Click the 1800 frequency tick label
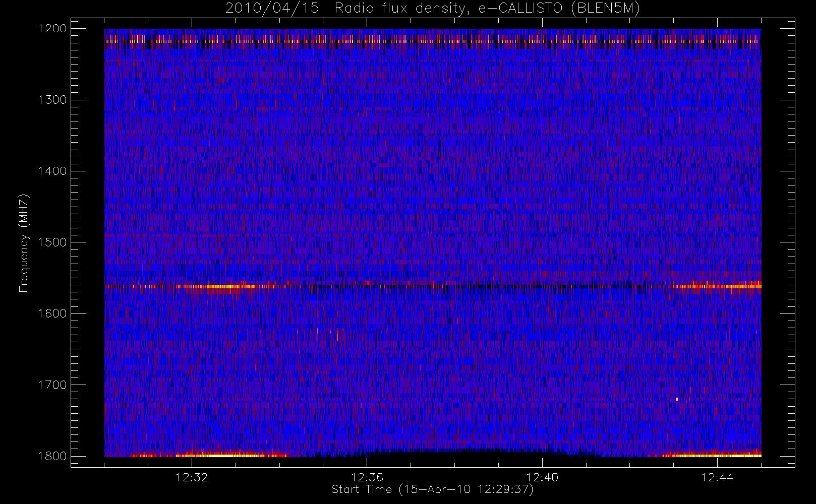 click(x=52, y=456)
